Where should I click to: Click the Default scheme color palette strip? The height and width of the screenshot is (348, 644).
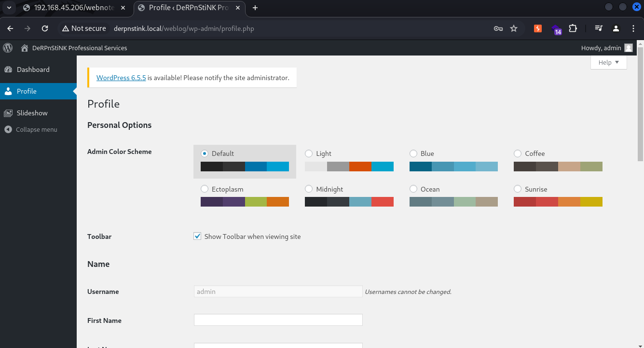(245, 167)
